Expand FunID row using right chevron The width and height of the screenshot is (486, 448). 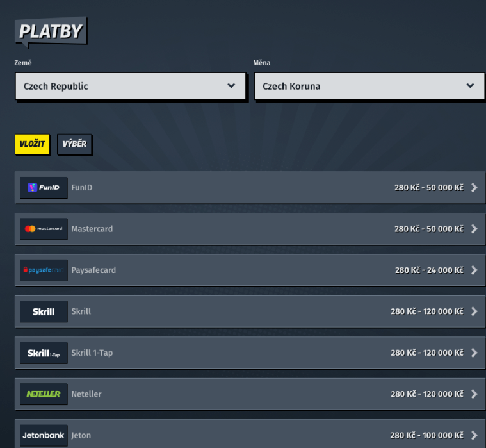click(x=474, y=188)
